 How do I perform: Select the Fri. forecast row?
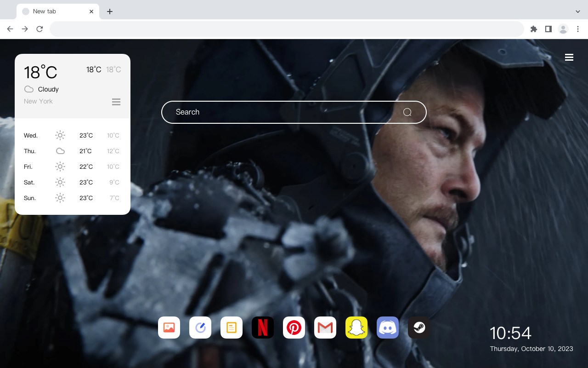click(73, 167)
